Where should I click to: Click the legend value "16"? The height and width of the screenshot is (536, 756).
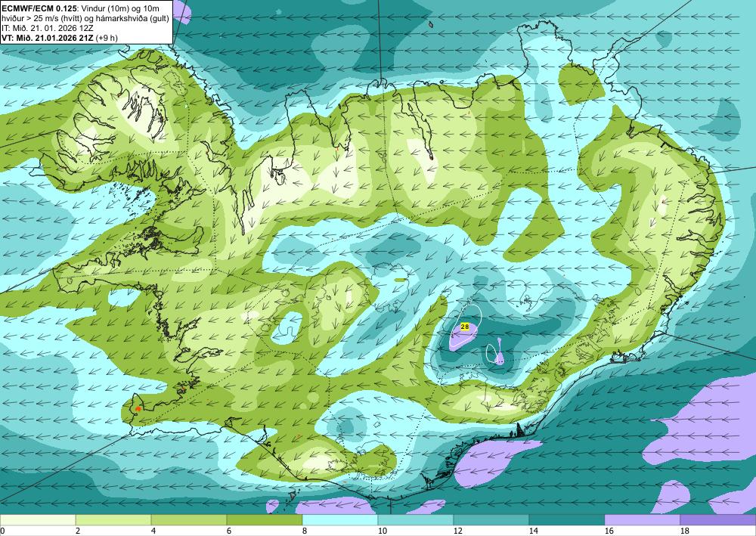coord(609,531)
